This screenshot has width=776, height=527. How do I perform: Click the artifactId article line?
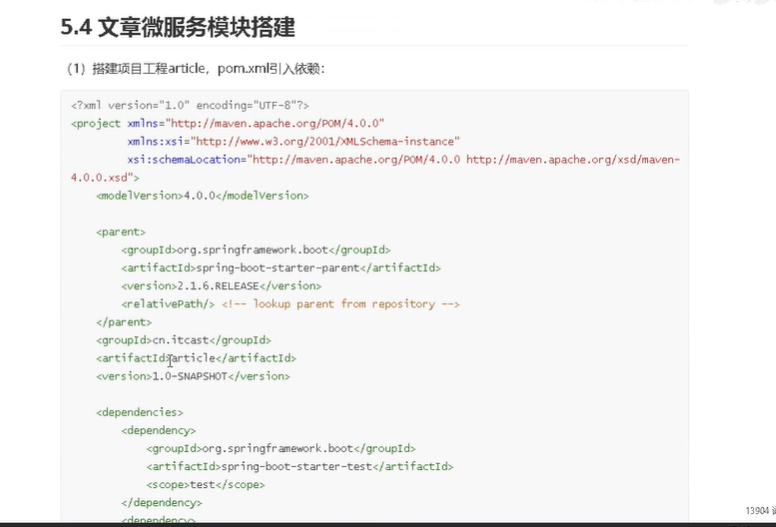tap(196, 358)
